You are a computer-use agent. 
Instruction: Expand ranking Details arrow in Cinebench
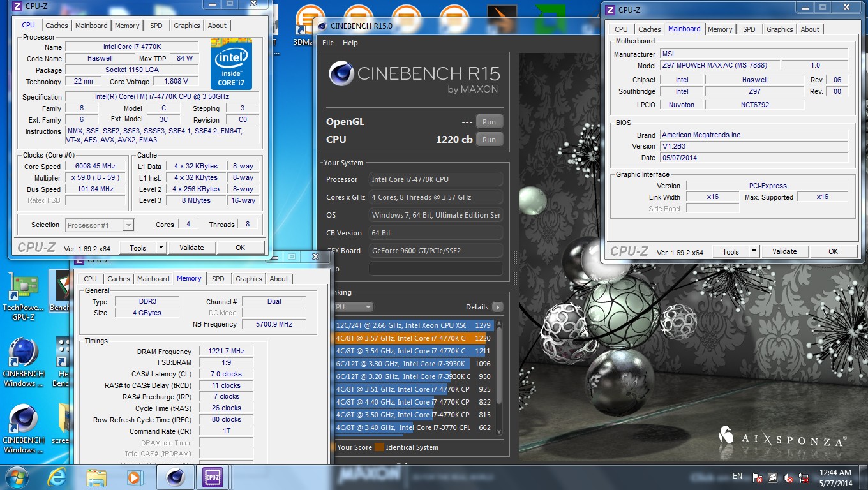tap(497, 307)
